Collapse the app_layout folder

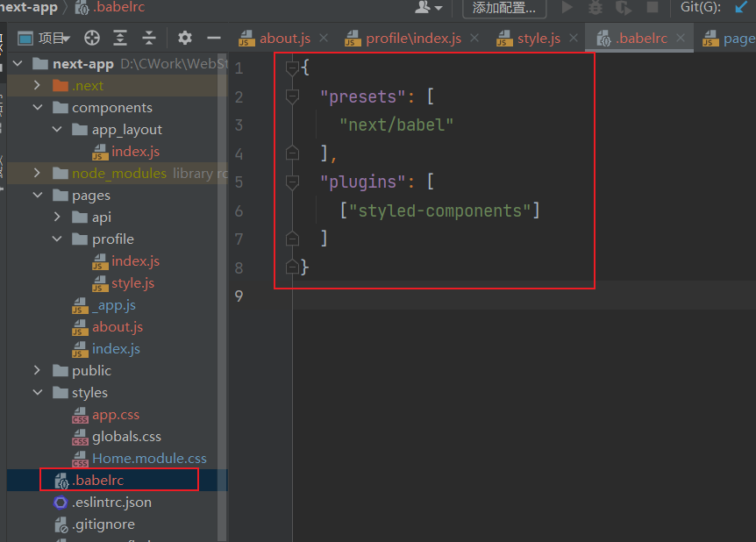[57, 129]
